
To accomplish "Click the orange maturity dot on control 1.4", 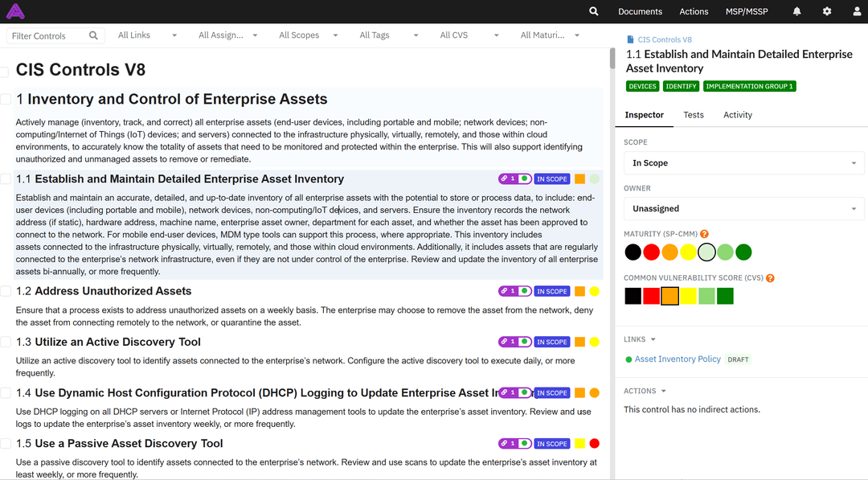I will coord(595,392).
